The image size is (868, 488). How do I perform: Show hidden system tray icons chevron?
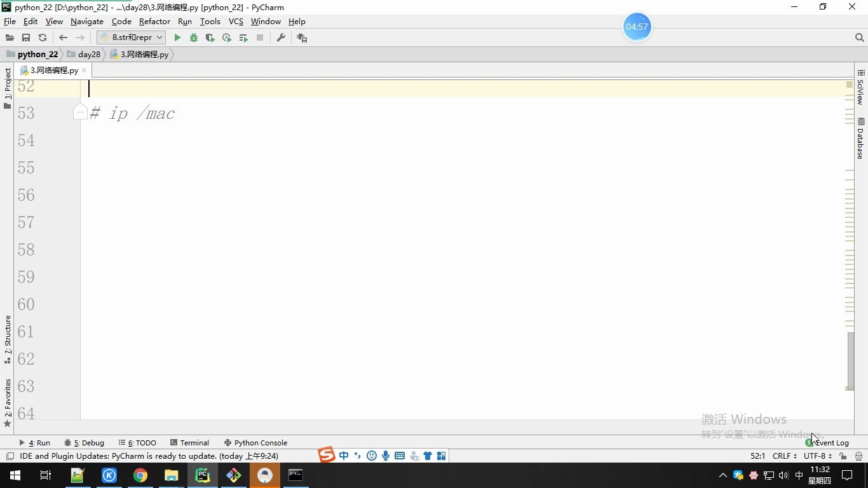[x=722, y=475]
